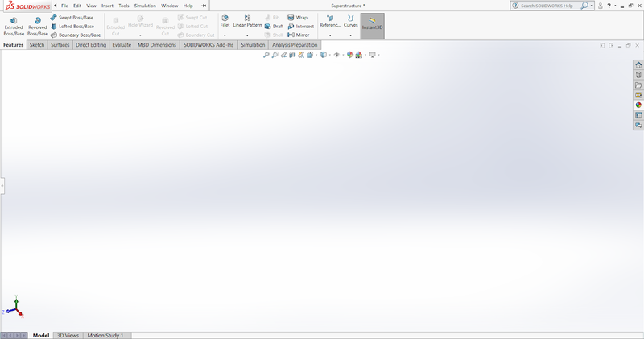Toggle the Hide/Show Items eye icon
Screen dimensions: 644x339
(x=336, y=55)
